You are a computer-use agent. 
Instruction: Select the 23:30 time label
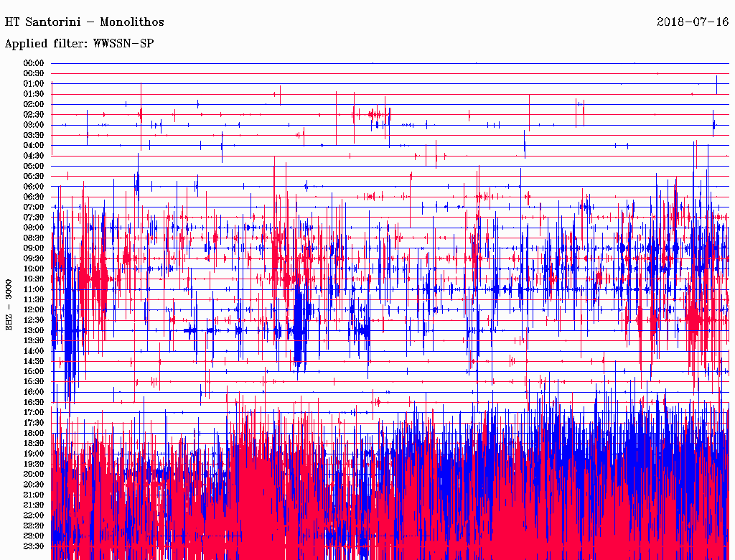33,546
